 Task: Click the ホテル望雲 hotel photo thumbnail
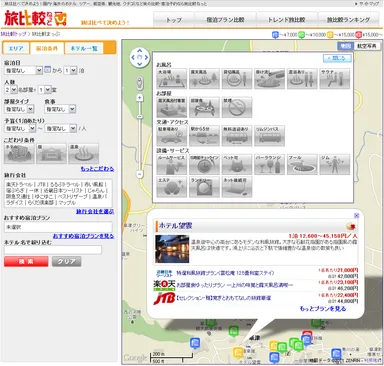coord(172,249)
